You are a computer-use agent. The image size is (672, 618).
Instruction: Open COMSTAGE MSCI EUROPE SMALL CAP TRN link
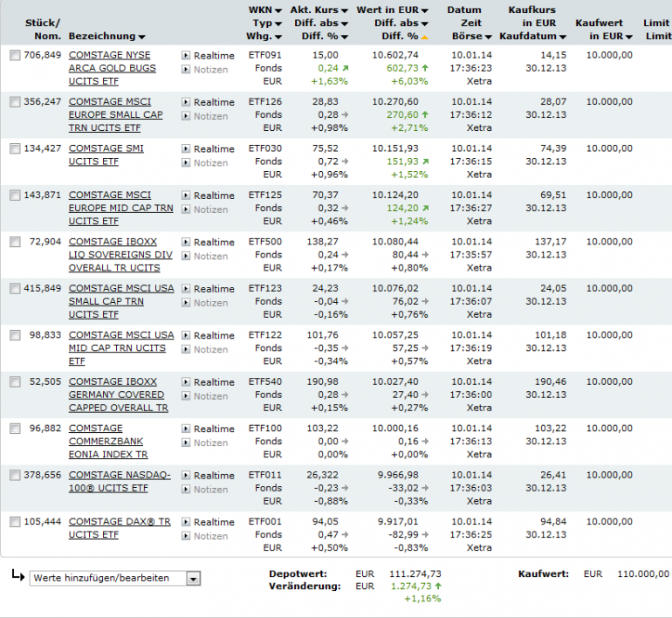[116, 115]
